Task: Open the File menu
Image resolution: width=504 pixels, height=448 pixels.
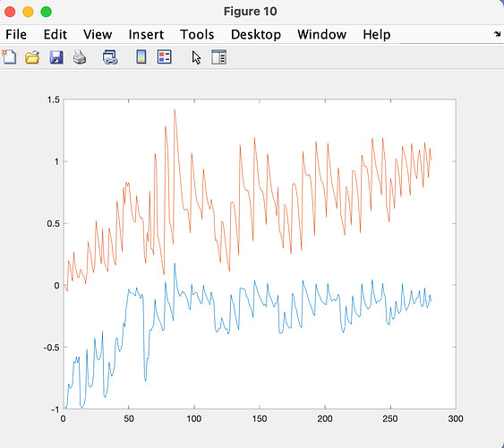Action: [16, 34]
